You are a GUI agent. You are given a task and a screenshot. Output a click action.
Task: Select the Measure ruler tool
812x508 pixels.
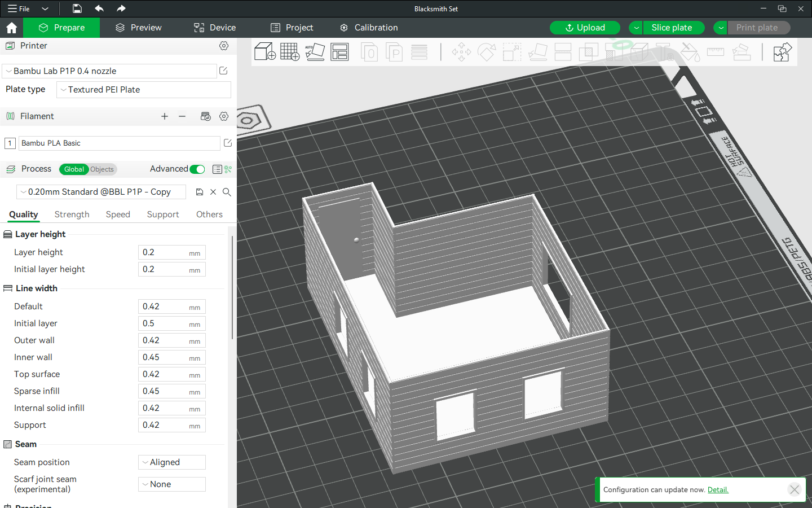[716, 52]
